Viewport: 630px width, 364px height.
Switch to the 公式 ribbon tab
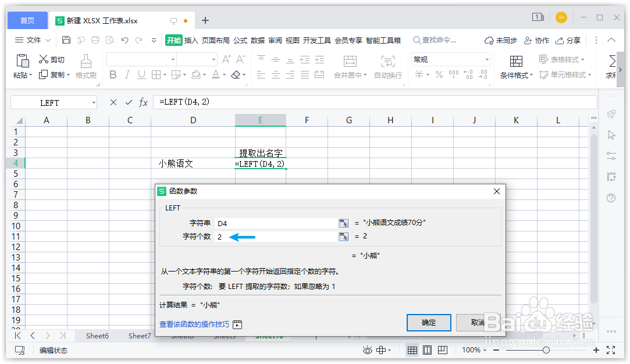click(240, 40)
